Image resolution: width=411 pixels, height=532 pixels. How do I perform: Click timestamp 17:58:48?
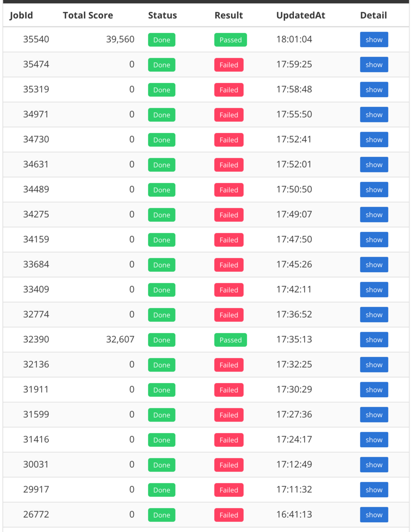pos(294,89)
